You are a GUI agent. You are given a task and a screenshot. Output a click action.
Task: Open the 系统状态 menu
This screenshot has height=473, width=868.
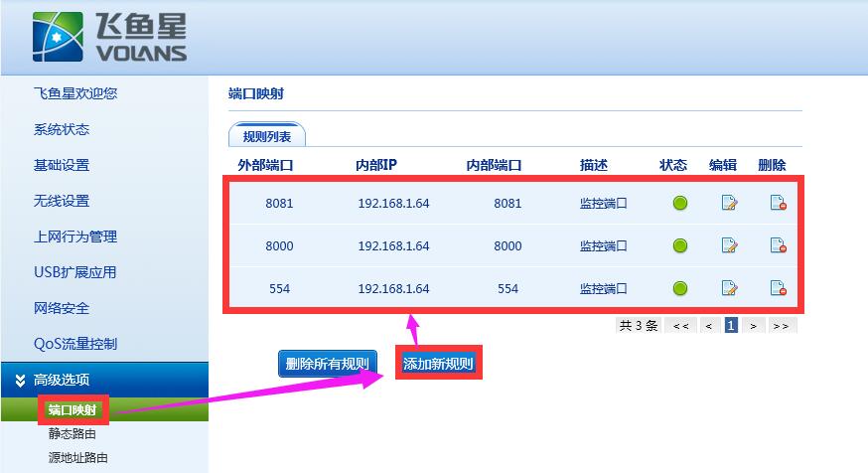pos(62,129)
